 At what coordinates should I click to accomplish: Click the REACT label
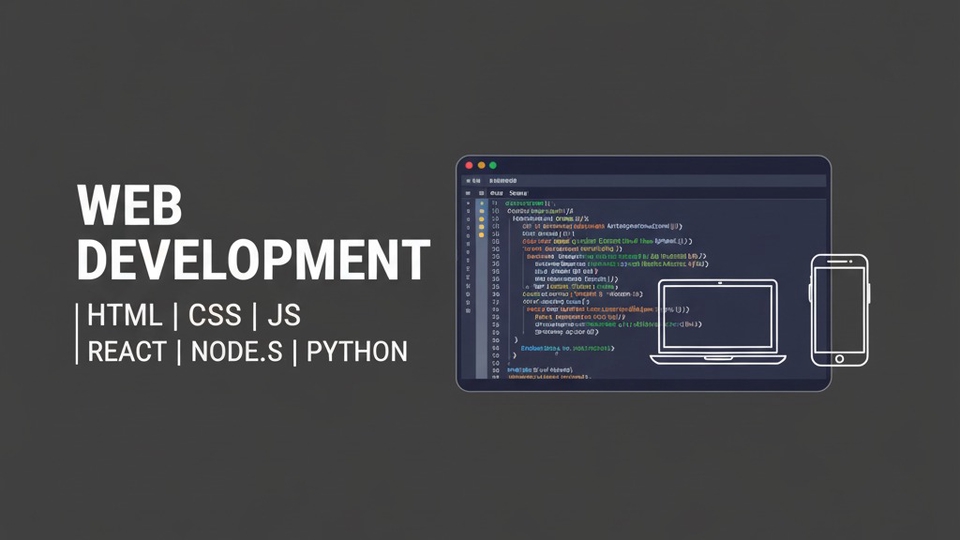click(126, 352)
